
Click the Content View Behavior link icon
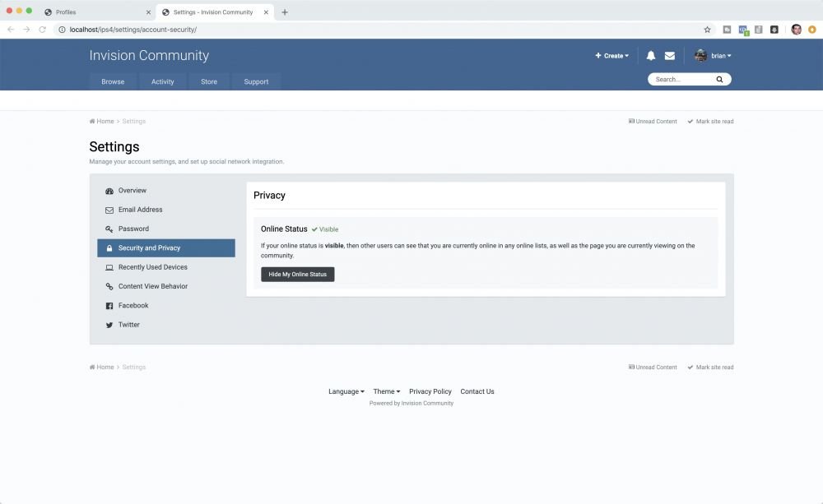[109, 286]
